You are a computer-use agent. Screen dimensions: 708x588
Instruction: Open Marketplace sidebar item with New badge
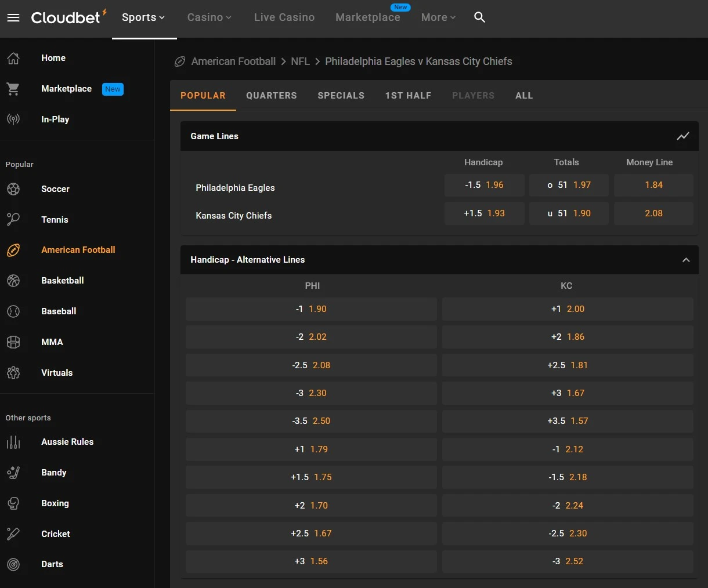click(x=77, y=89)
